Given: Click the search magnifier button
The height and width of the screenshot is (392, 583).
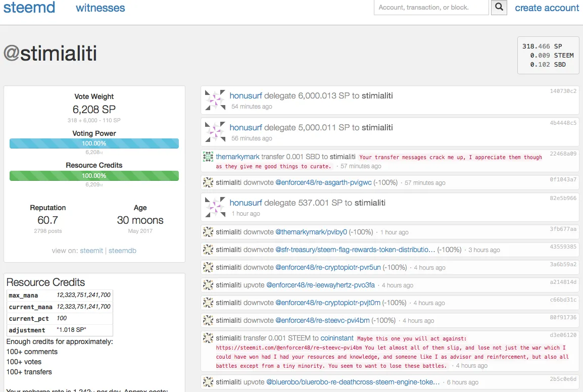Looking at the screenshot, I should pyautogui.click(x=499, y=7).
